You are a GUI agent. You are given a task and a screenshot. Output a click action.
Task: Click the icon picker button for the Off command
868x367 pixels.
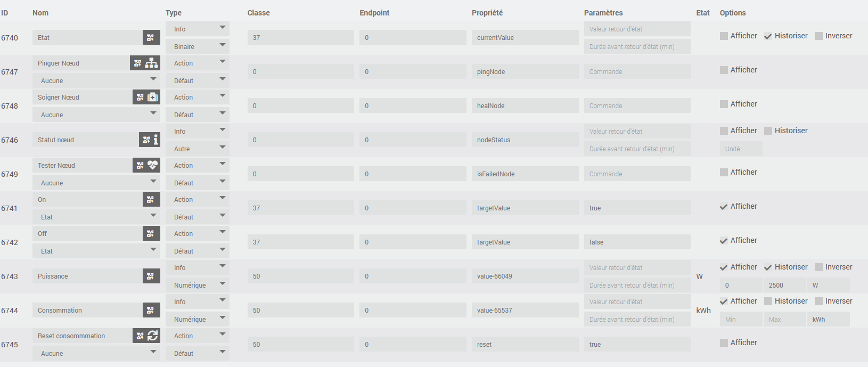pos(151,234)
